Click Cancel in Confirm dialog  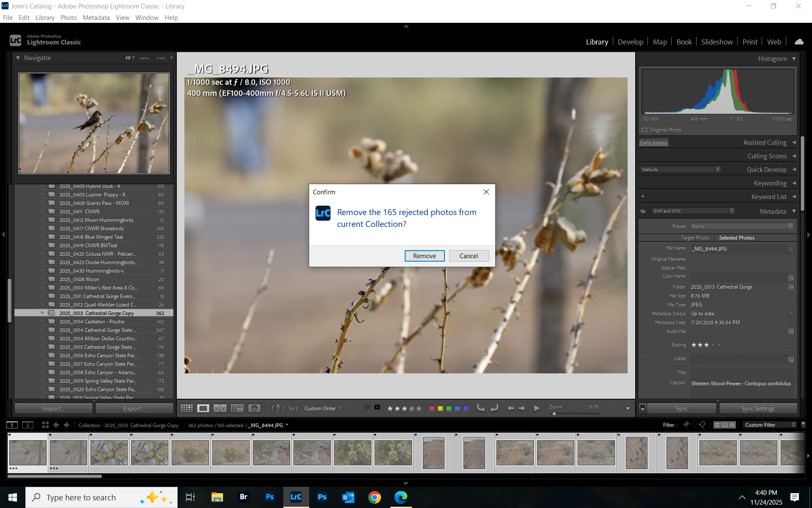tap(469, 256)
